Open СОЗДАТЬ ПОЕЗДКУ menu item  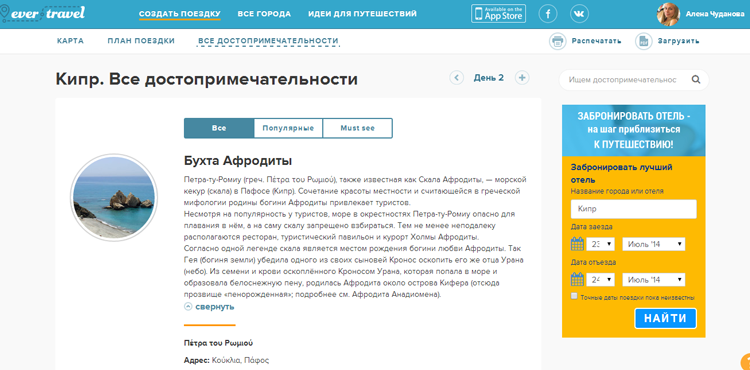pyautogui.click(x=180, y=14)
